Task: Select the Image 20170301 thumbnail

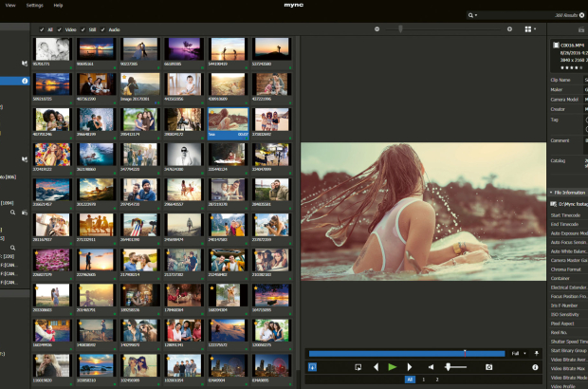Action: tap(140, 84)
